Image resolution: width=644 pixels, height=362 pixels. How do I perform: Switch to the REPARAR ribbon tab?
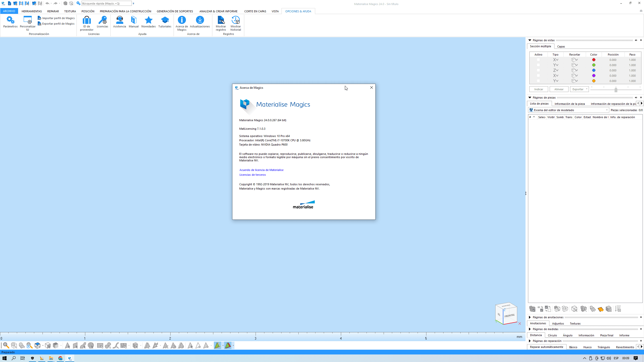click(x=53, y=11)
